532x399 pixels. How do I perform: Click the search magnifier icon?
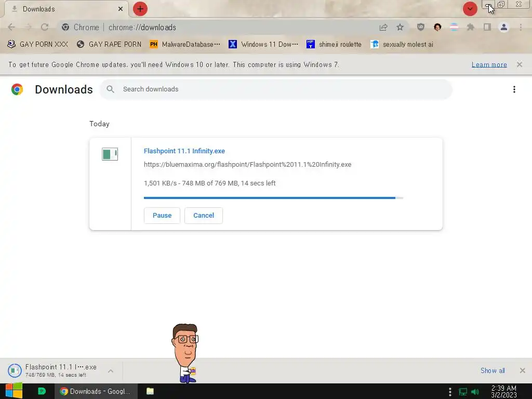point(110,89)
